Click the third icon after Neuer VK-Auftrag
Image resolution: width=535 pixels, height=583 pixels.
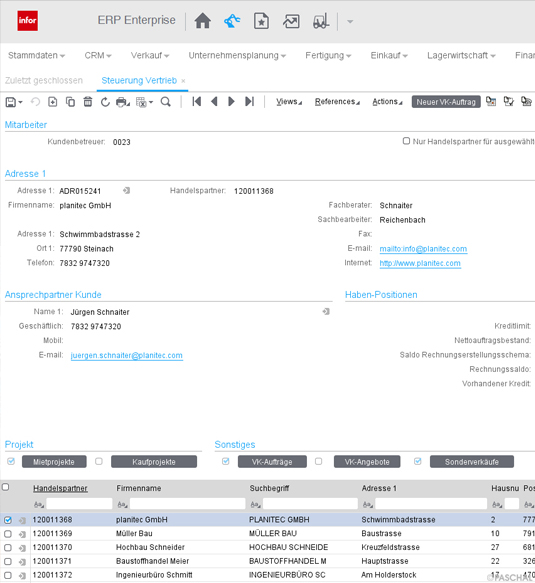coord(526,101)
